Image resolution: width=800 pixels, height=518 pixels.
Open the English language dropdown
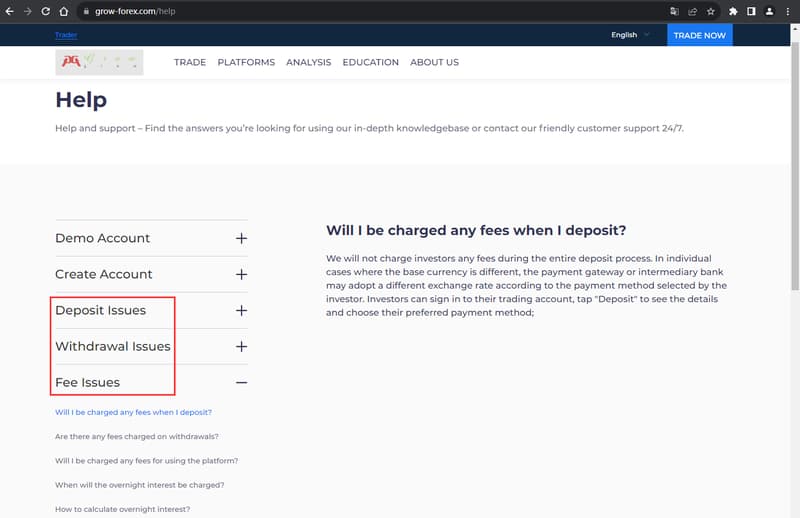630,35
